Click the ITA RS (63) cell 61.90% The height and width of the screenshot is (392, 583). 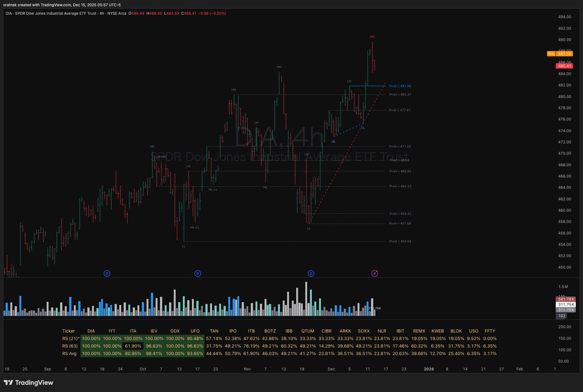[133, 345]
